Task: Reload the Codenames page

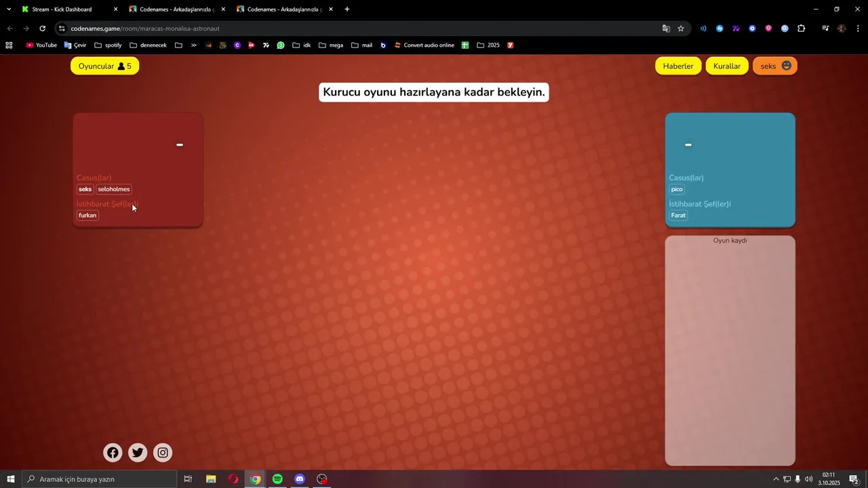Action: (42, 28)
